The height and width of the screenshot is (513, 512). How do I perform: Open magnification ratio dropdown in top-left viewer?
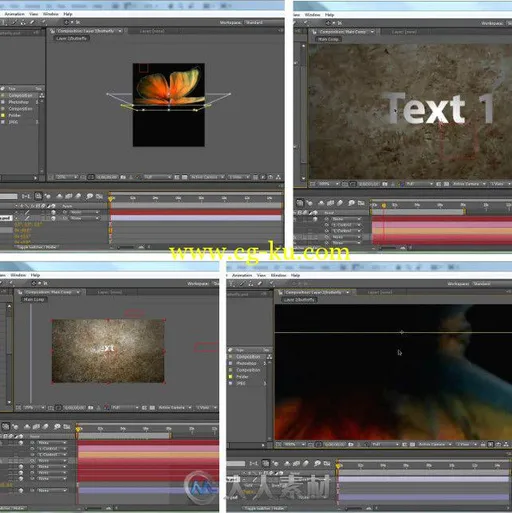click(x=66, y=177)
